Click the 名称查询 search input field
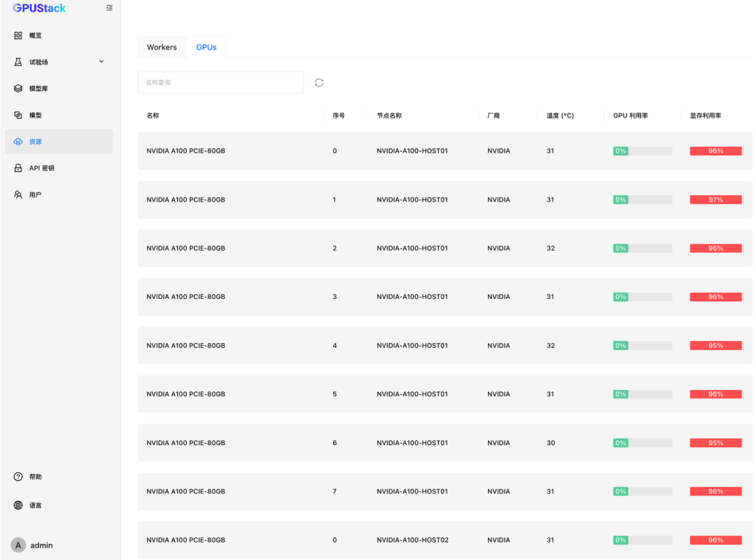 click(x=220, y=83)
